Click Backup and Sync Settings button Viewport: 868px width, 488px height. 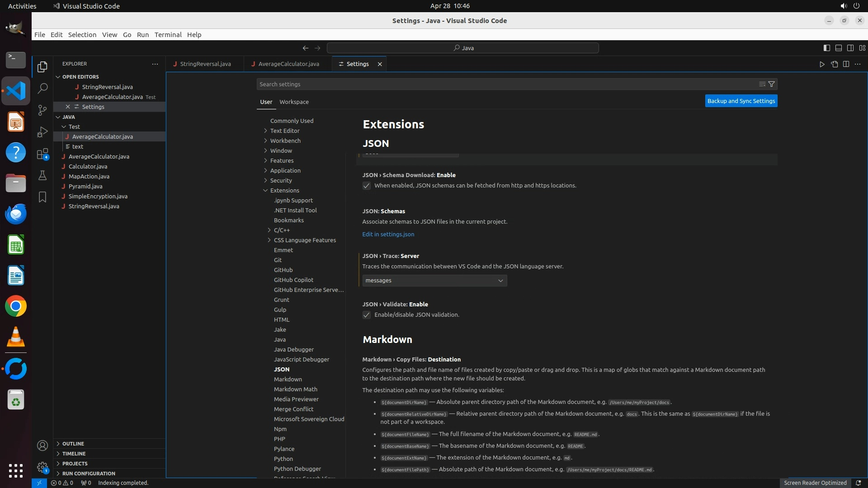pos(741,101)
